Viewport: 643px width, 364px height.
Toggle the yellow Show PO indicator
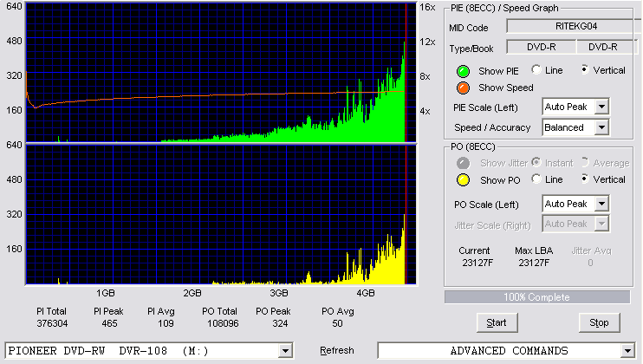pyautogui.click(x=463, y=180)
